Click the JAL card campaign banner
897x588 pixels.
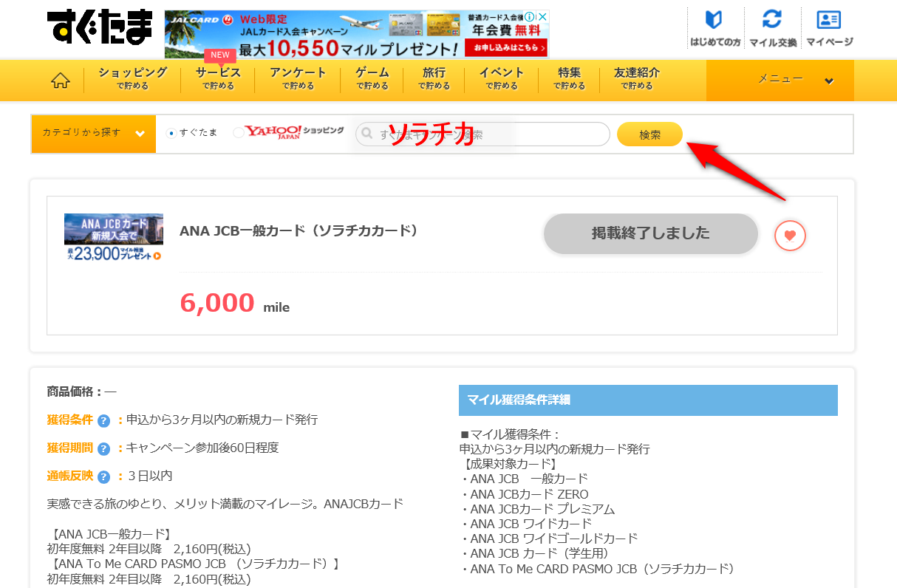[357, 34]
